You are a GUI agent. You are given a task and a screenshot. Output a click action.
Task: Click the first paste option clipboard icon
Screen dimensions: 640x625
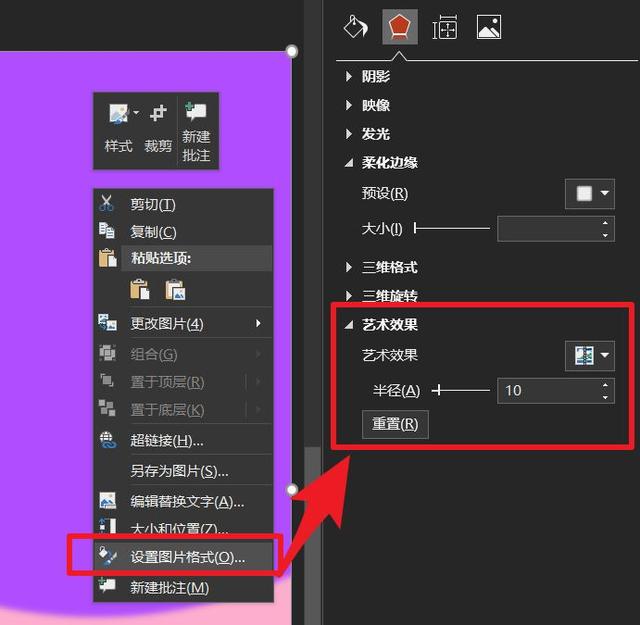[x=140, y=289]
